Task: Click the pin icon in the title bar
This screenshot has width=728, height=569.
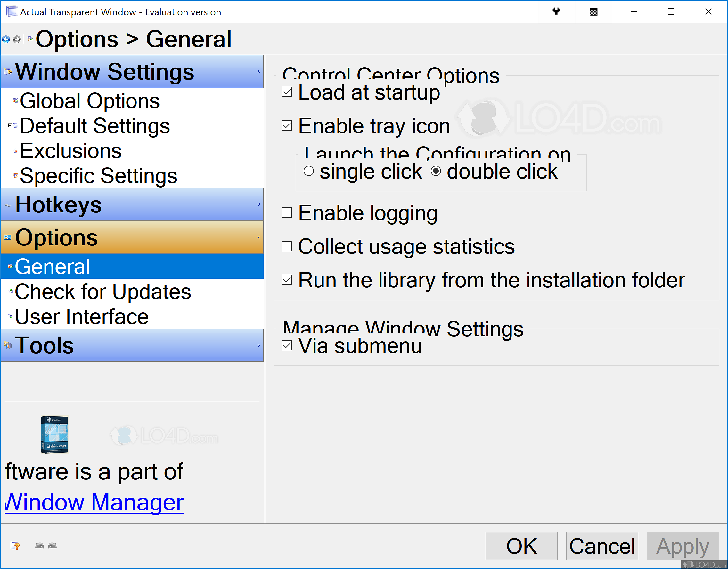Action: click(556, 12)
